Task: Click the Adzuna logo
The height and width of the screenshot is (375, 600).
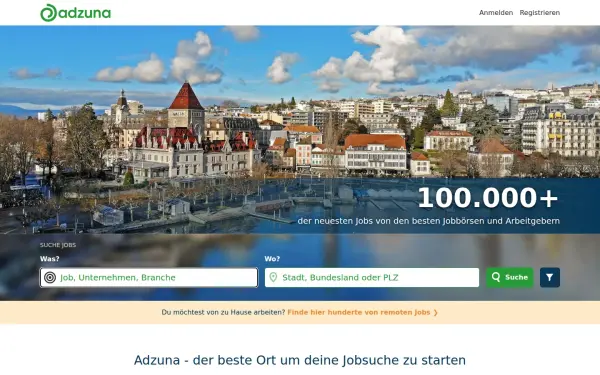Action: tap(75, 13)
